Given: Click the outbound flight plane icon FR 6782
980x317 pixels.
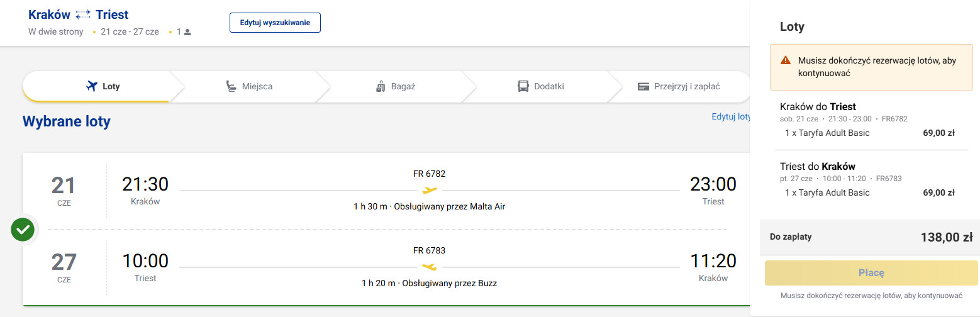Looking at the screenshot, I should click(x=430, y=190).
